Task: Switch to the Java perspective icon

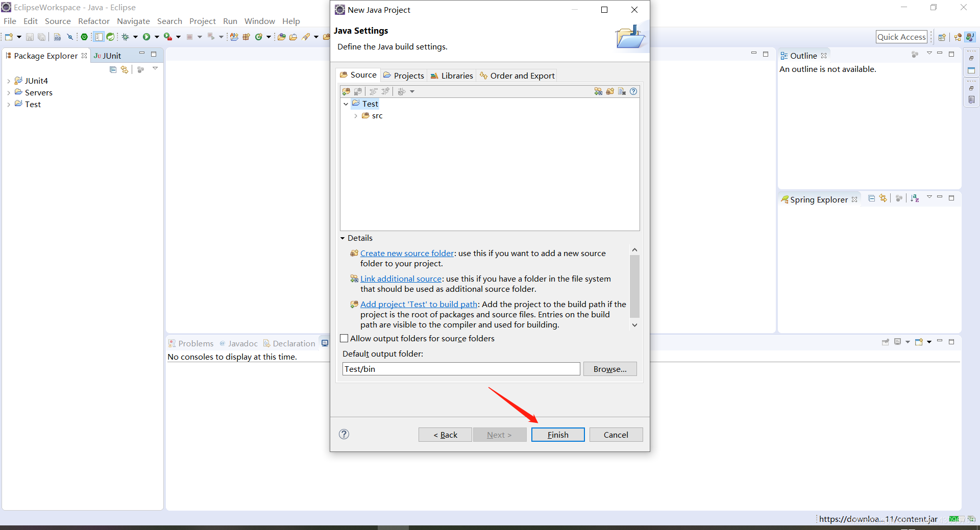Action: click(x=970, y=37)
